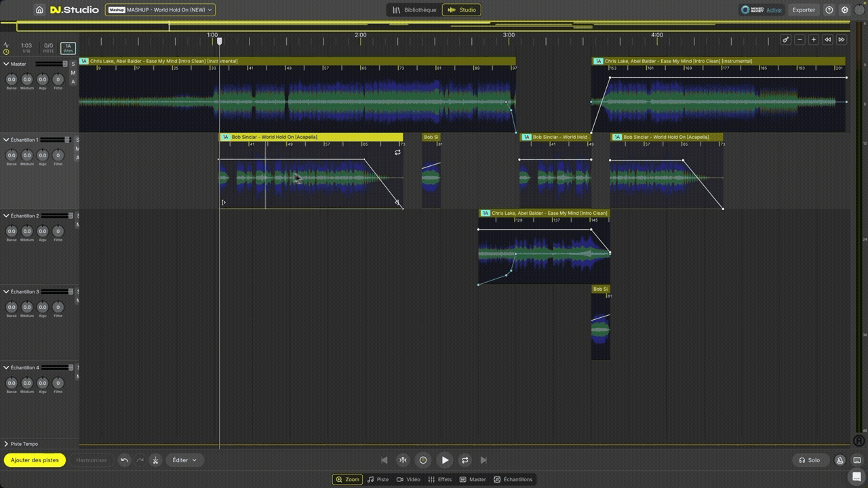
Task: Click the guitar instrument icon above timeline
Action: click(785, 40)
